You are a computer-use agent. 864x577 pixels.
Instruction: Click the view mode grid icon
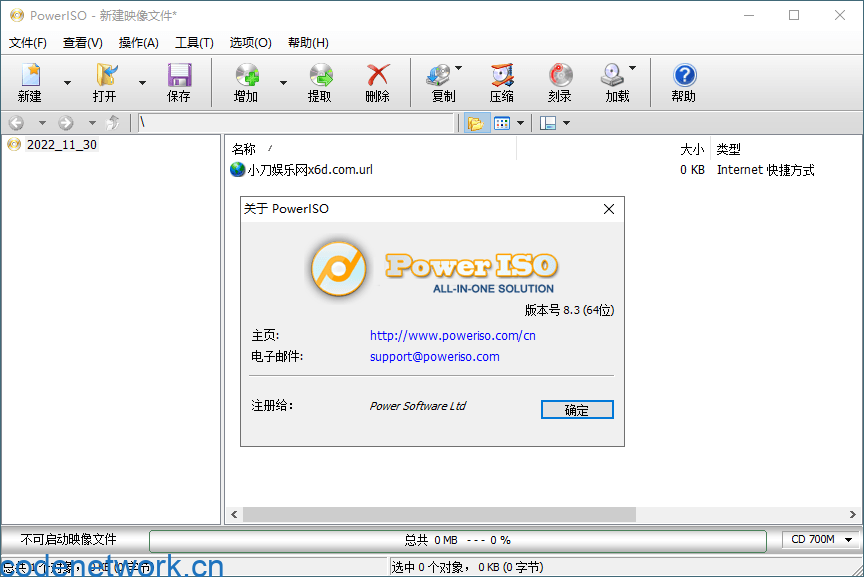(x=502, y=123)
